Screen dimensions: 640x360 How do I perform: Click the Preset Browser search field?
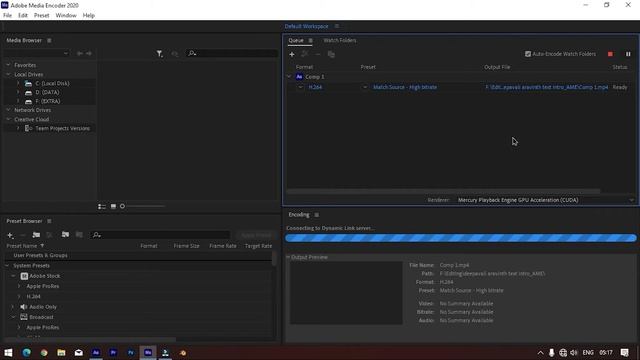pyautogui.click(x=160, y=235)
